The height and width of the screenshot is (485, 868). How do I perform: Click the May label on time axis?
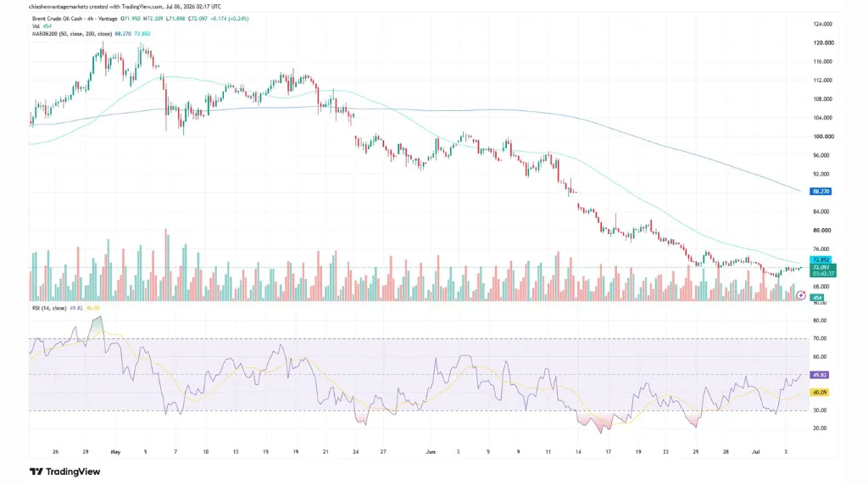[x=115, y=452]
